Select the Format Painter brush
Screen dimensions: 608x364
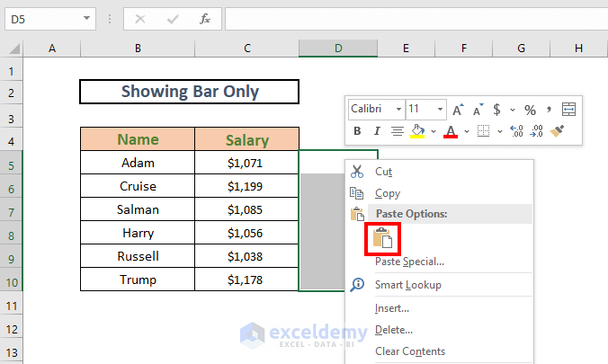[x=558, y=131]
